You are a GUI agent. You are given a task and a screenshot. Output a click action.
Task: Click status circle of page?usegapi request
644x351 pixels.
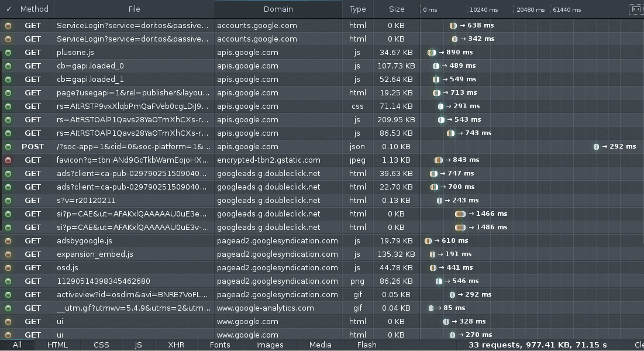(x=8, y=93)
